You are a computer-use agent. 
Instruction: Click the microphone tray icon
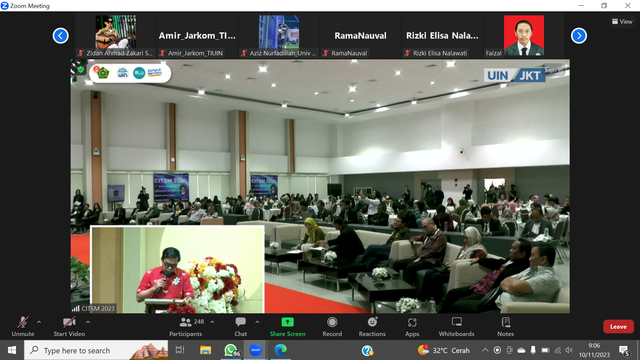pos(533,350)
